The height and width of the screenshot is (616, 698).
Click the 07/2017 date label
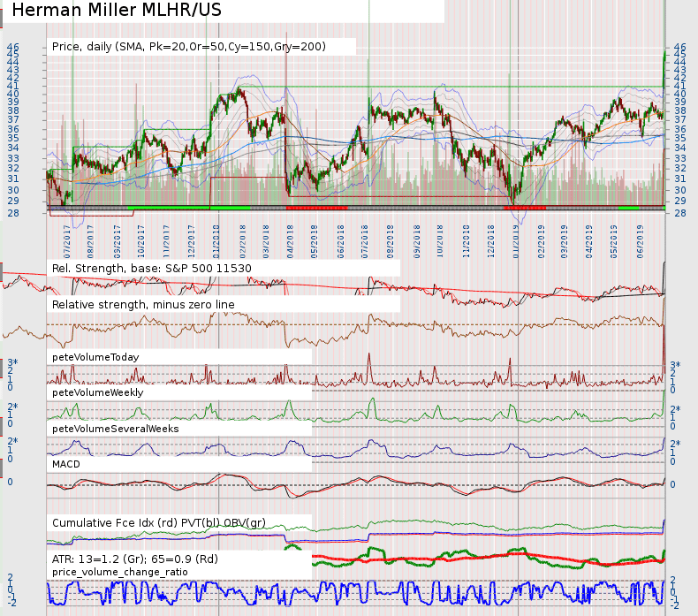pyautogui.click(x=67, y=241)
